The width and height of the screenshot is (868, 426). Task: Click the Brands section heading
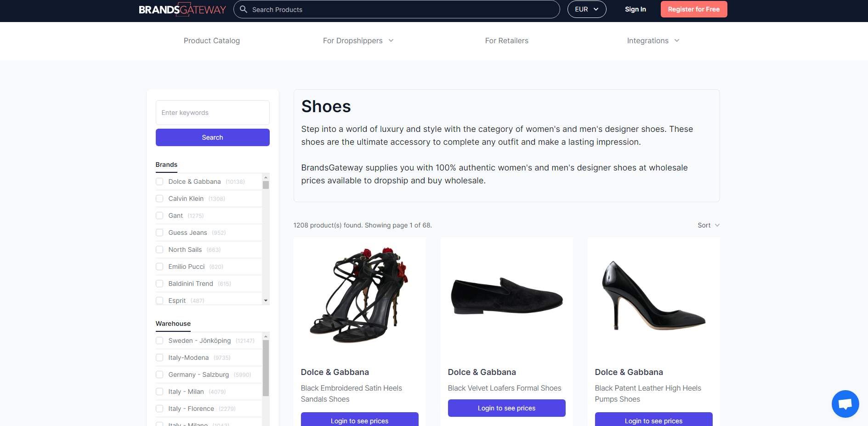click(166, 165)
